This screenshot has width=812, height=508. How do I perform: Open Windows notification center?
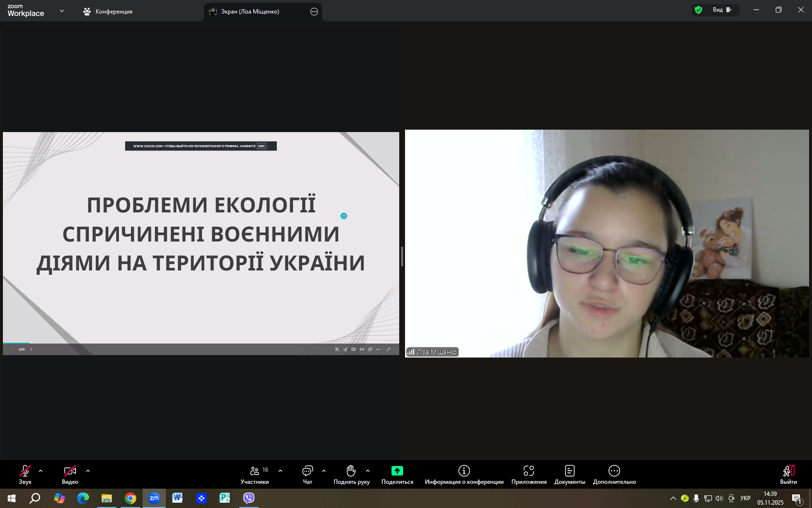click(x=797, y=498)
